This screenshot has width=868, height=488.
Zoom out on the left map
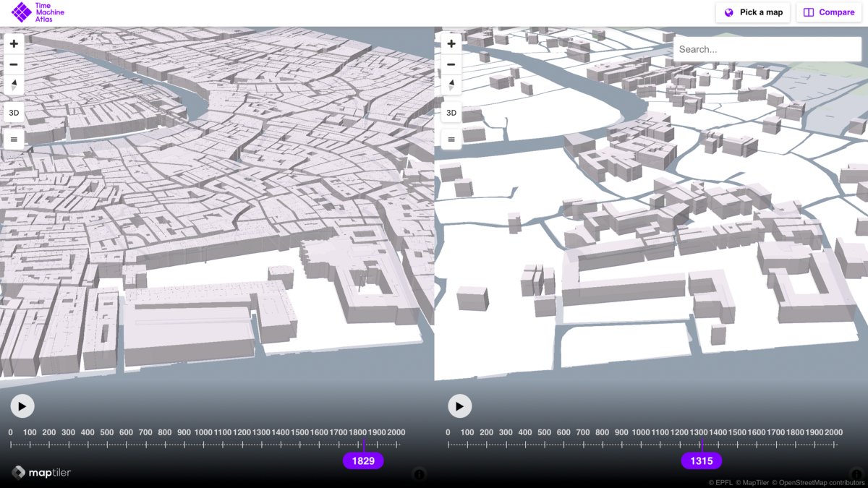pyautogui.click(x=13, y=64)
